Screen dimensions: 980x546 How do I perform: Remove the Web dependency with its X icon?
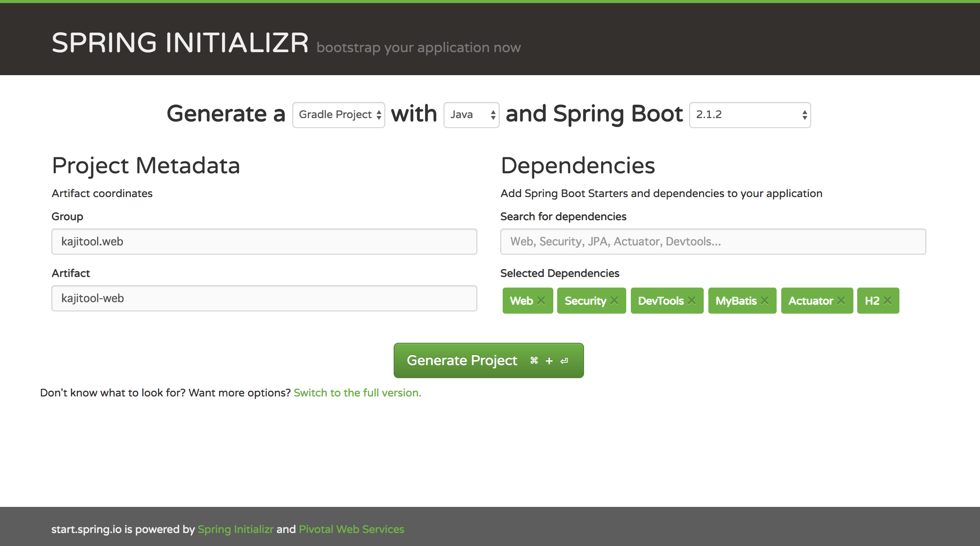(541, 301)
